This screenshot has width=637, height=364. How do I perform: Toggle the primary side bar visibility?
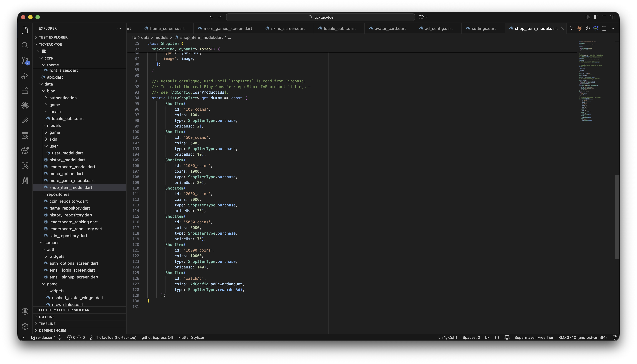tap(596, 17)
